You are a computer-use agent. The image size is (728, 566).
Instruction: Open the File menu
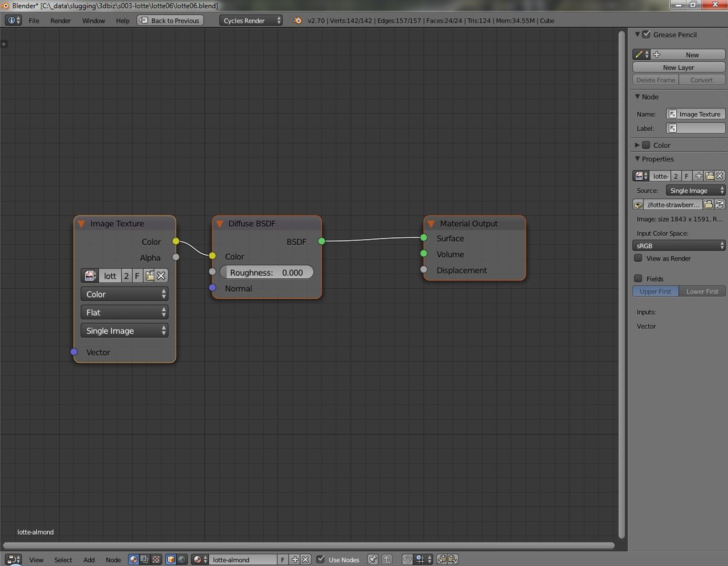tap(34, 20)
